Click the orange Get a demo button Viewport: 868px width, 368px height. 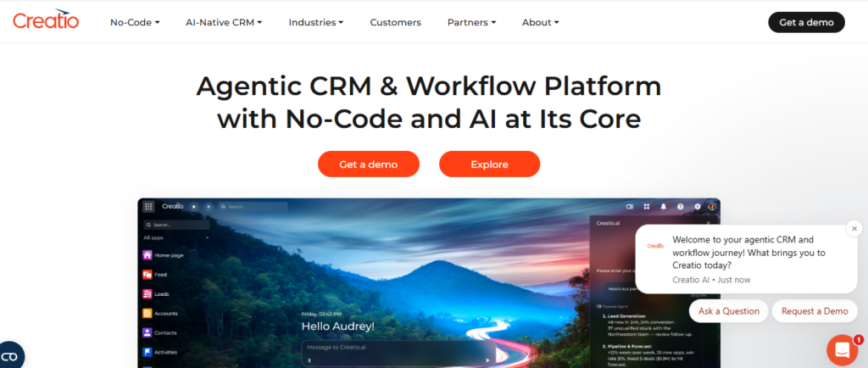(x=369, y=164)
